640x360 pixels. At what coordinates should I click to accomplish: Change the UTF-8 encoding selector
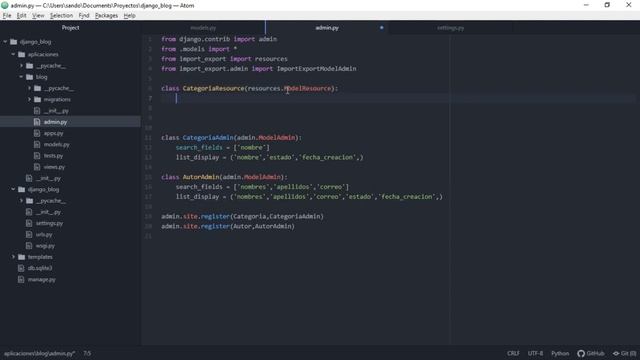[535, 353]
